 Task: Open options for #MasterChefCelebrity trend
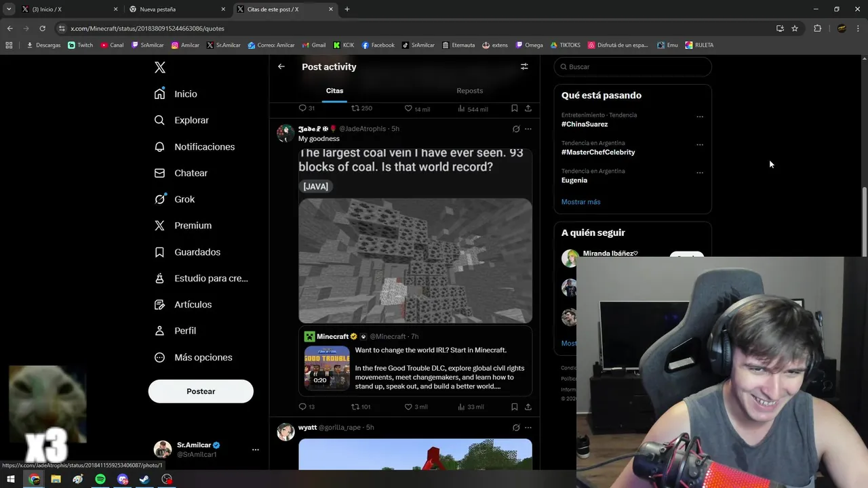point(700,144)
